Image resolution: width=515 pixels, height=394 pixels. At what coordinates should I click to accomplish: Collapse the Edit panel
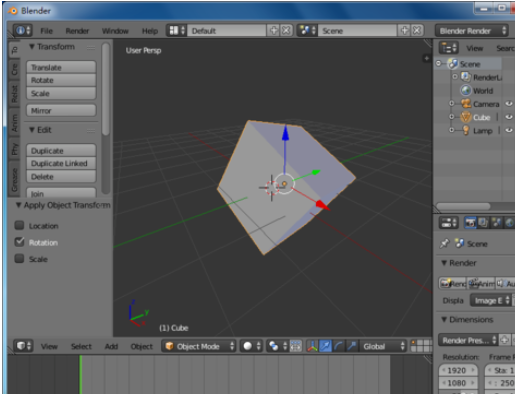32,130
